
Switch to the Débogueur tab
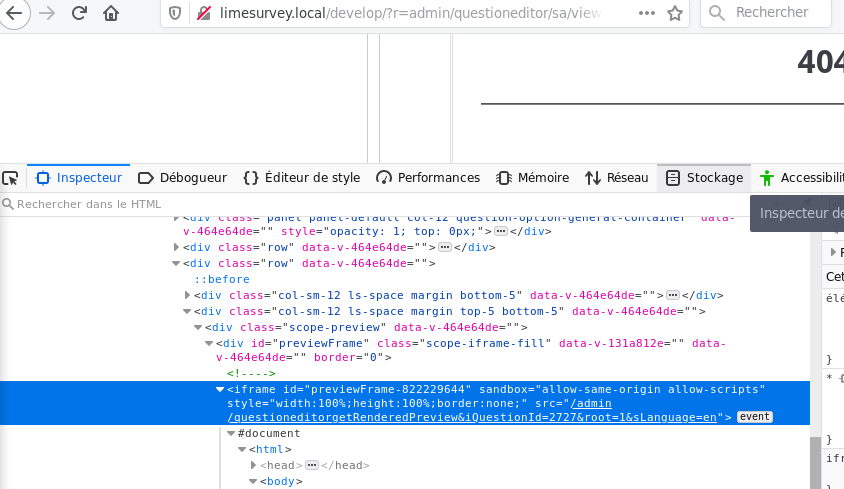point(182,178)
